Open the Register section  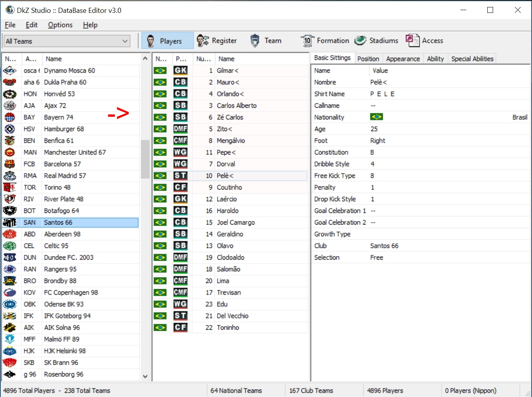[217, 40]
